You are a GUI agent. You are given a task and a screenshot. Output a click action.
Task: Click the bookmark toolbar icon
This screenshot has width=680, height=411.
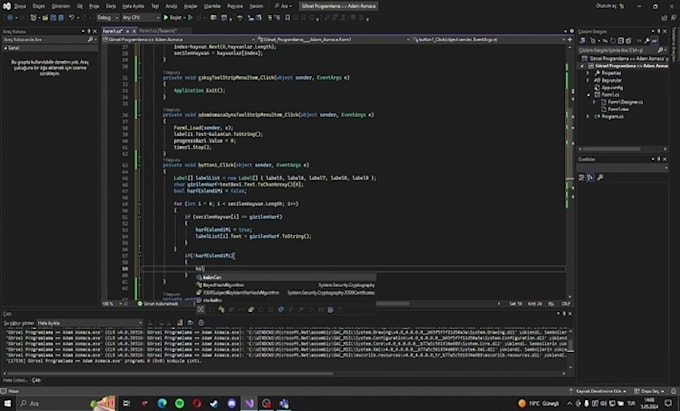[x=287, y=17]
